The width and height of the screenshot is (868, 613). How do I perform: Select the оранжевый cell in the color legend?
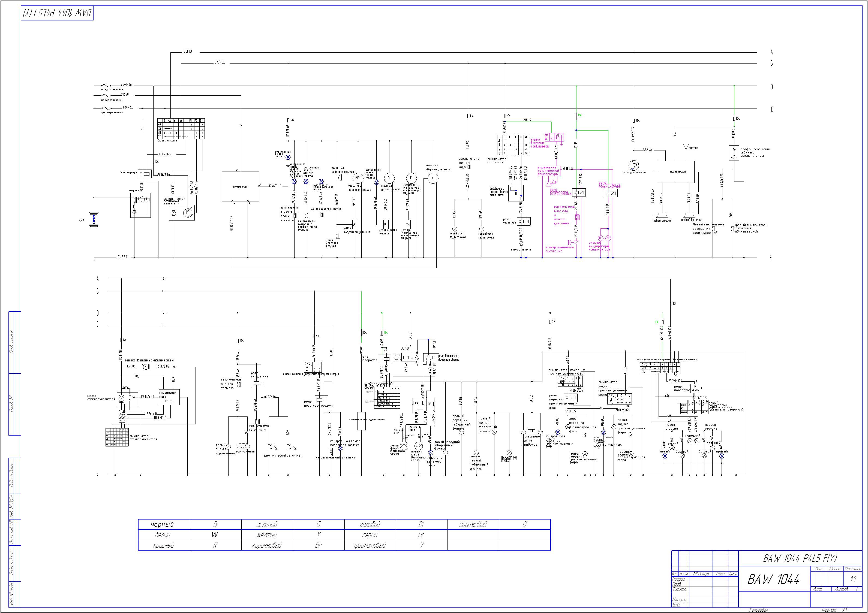[473, 525]
